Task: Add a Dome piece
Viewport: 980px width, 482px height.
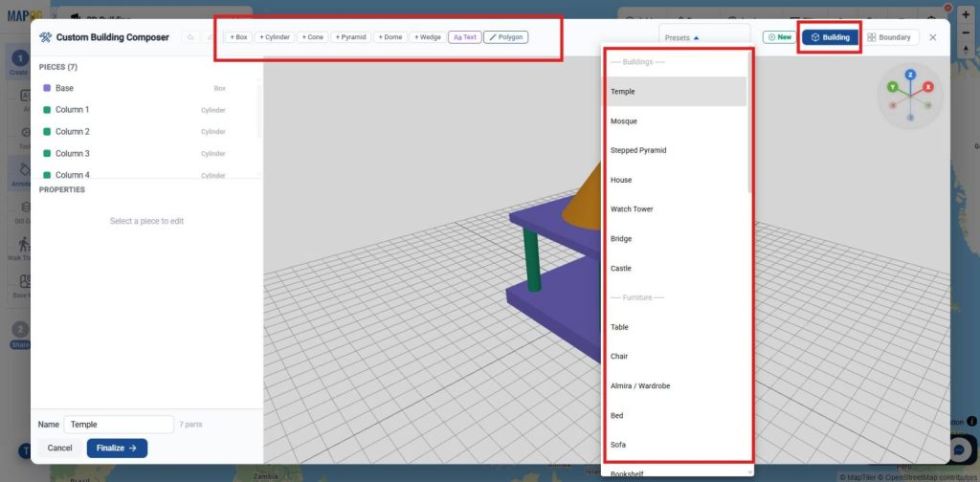Action: coord(390,37)
